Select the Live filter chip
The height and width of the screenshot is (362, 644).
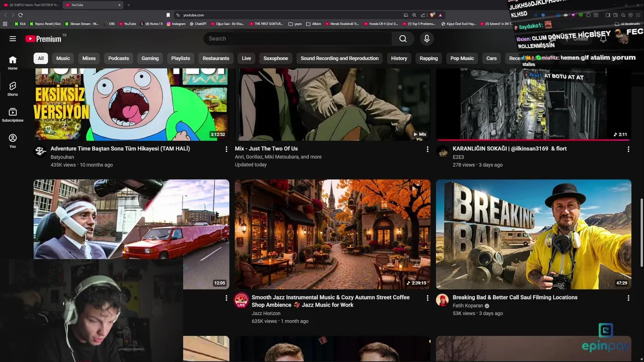[247, 58]
